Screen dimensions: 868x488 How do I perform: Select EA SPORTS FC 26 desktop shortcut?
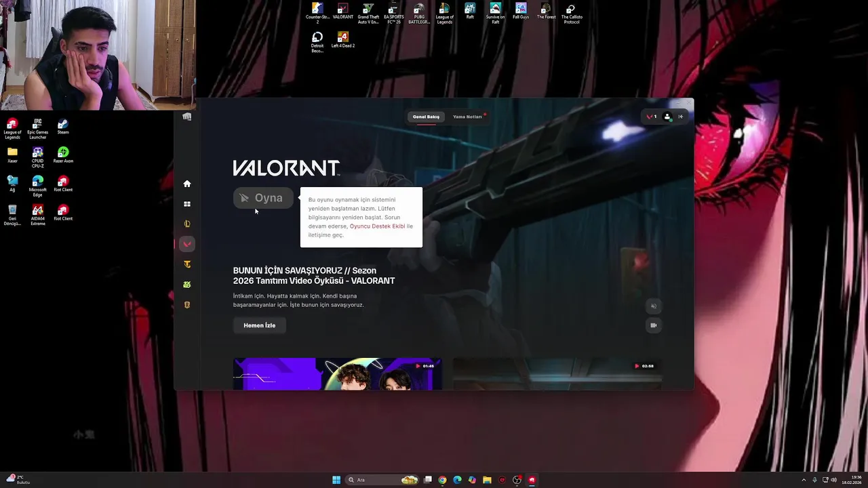tap(394, 14)
